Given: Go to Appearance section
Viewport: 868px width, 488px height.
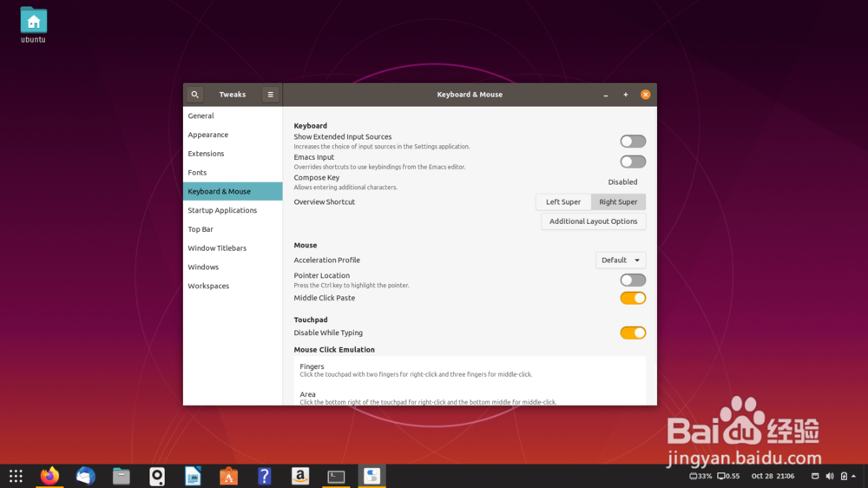Looking at the screenshot, I should pyautogui.click(x=233, y=135).
